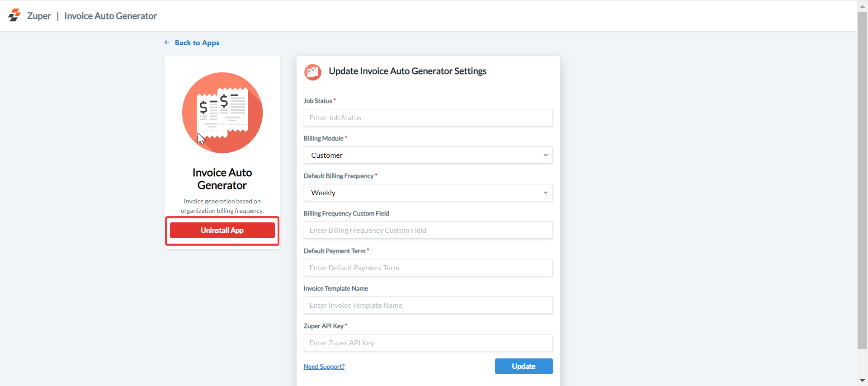This screenshot has width=868, height=386.
Task: Focus the Job Status input field
Action: 428,118
